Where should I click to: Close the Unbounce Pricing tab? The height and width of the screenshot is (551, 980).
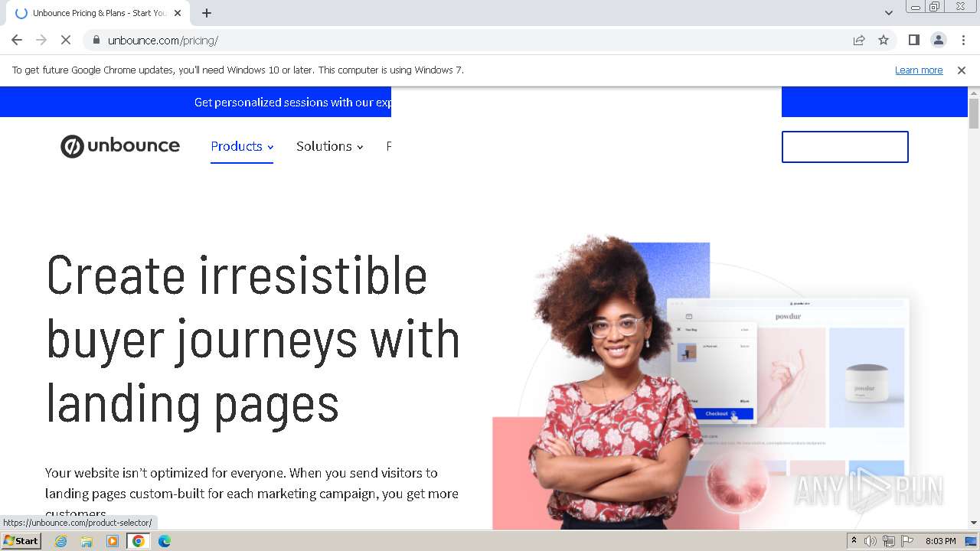pos(178,13)
